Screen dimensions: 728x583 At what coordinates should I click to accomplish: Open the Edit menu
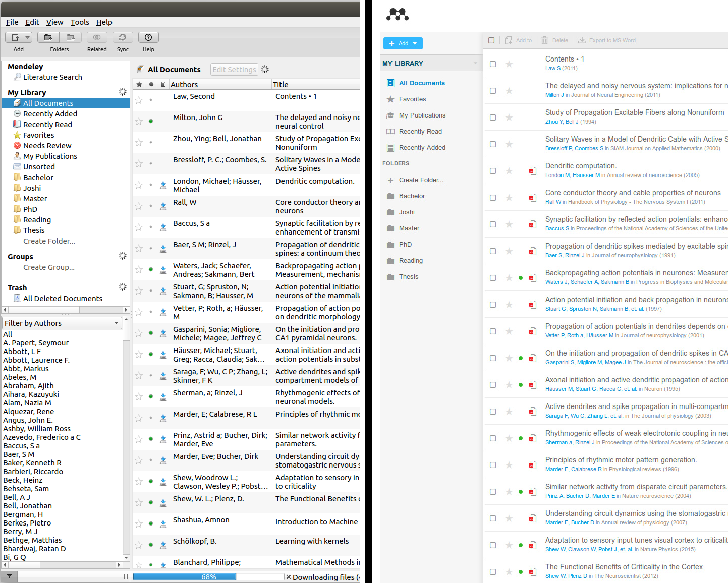click(32, 22)
